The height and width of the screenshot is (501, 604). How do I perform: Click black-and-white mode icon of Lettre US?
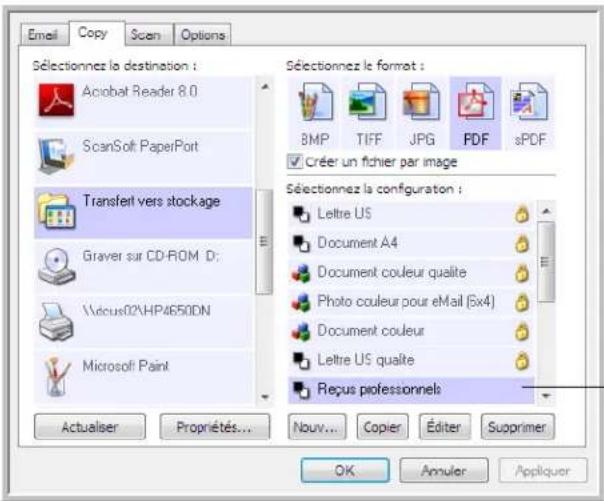pyautogui.click(x=301, y=214)
